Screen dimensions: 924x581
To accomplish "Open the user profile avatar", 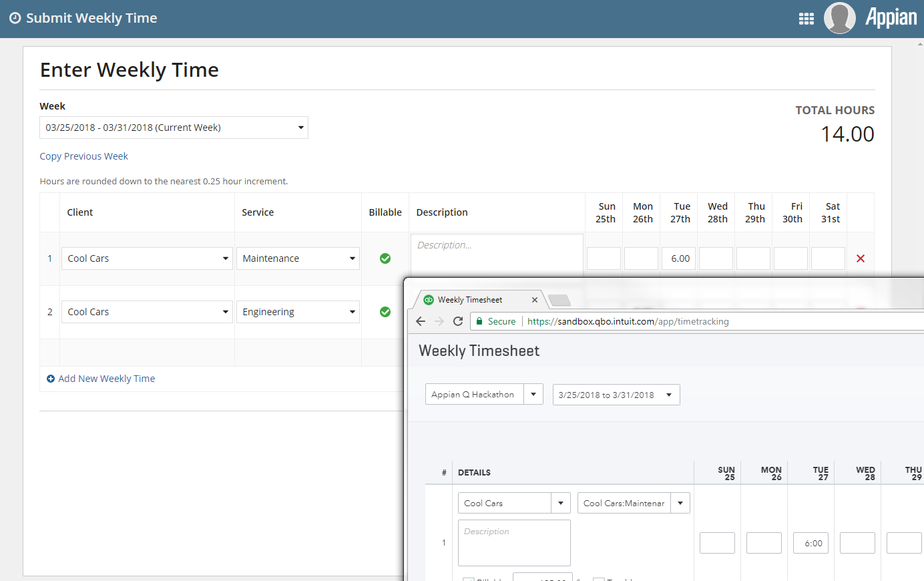I will coord(840,18).
